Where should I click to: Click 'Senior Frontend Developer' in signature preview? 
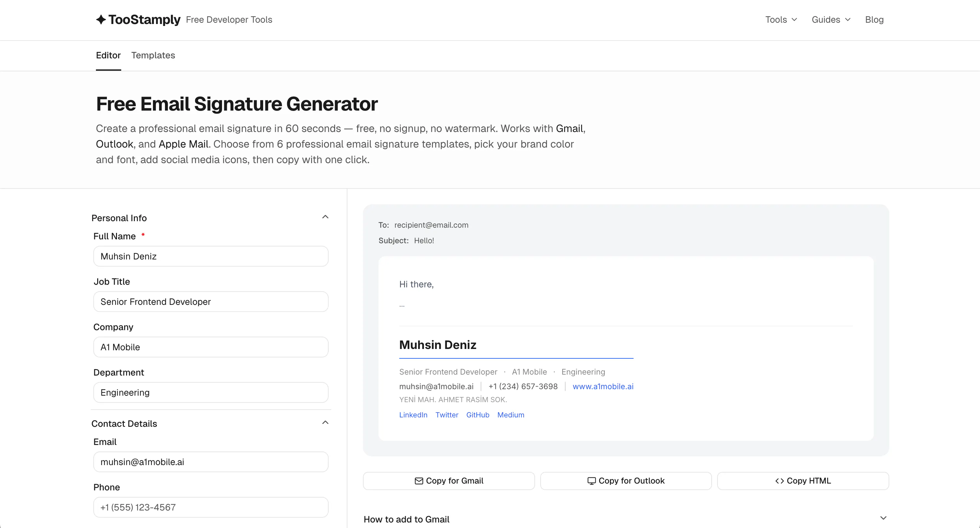[x=448, y=372]
